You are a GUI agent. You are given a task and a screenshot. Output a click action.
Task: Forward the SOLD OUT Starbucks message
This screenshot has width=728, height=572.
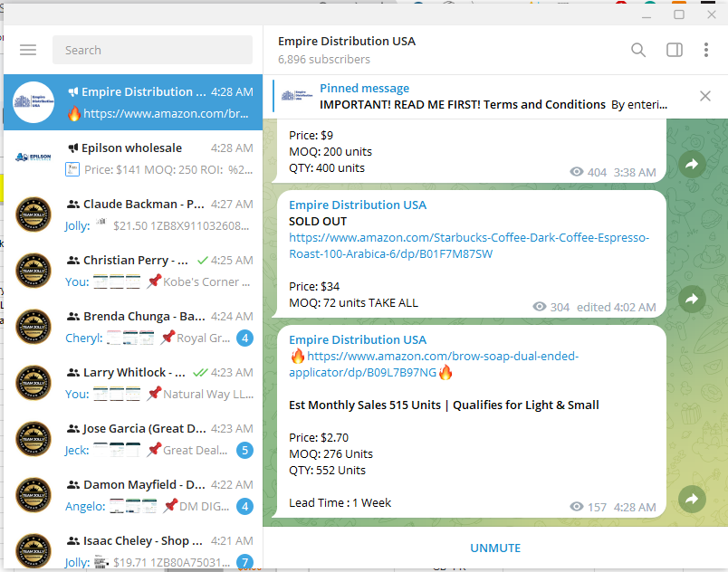pos(692,299)
